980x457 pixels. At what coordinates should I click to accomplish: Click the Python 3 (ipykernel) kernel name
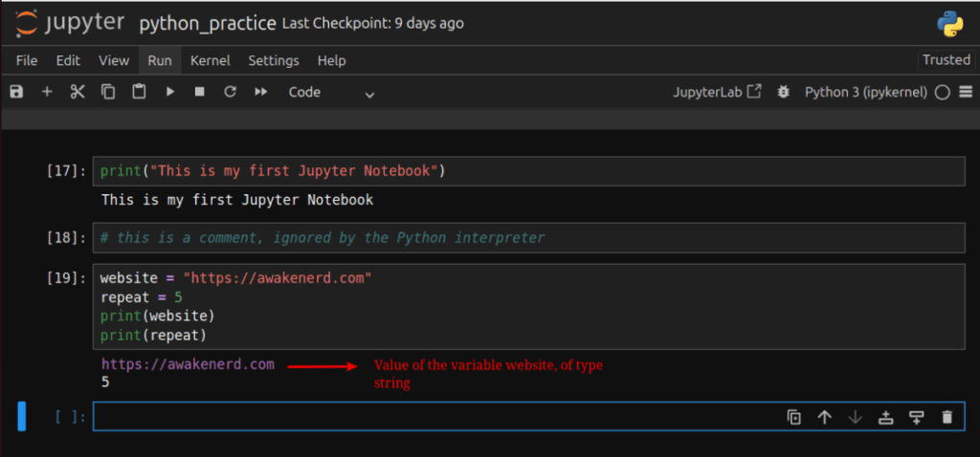[865, 92]
